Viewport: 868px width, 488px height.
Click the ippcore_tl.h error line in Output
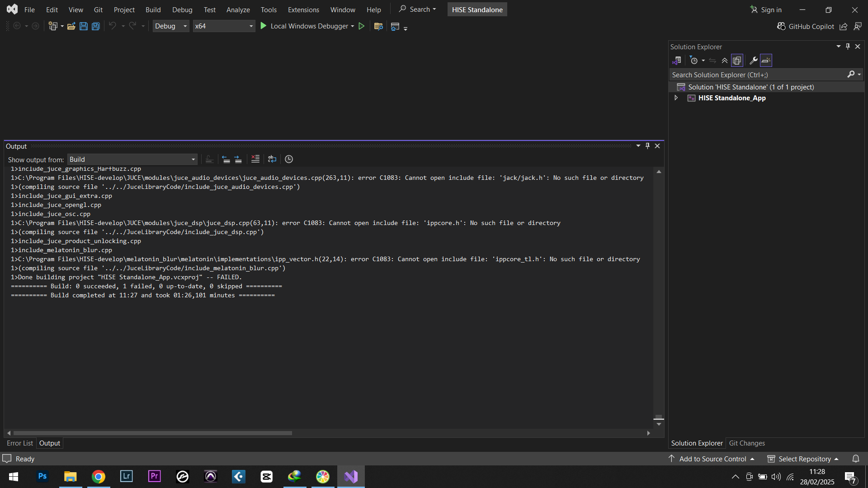[325, 259]
